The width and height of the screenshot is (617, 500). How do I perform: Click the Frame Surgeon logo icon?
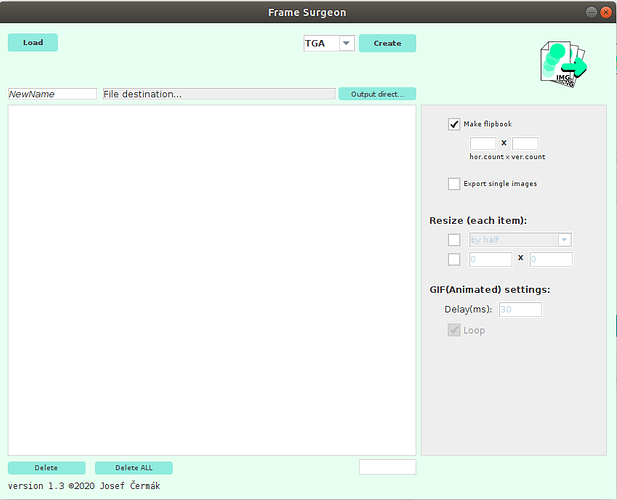[x=563, y=65]
